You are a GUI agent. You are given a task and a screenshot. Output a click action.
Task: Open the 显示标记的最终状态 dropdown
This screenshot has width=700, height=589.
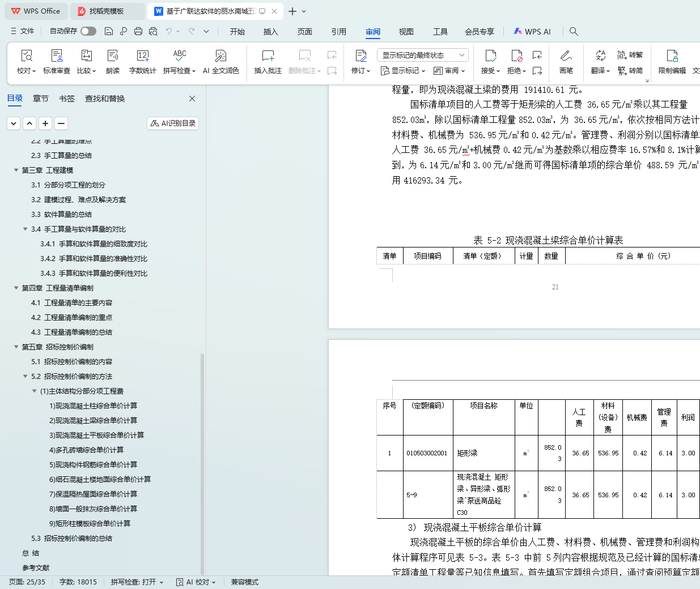pos(422,55)
